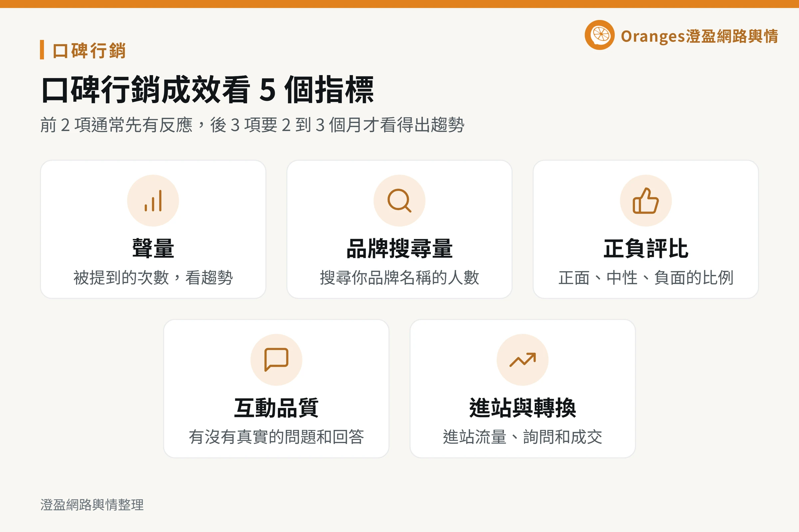Click the 品牌搜尋量 card heading
The height and width of the screenshot is (532, 799).
400,248
